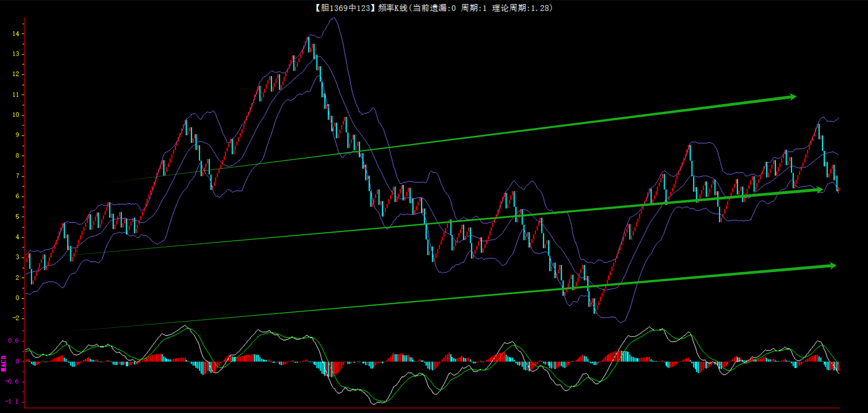Image resolution: width=868 pixels, height=413 pixels.
Task: Select the price axis label -2
Action: point(17,318)
